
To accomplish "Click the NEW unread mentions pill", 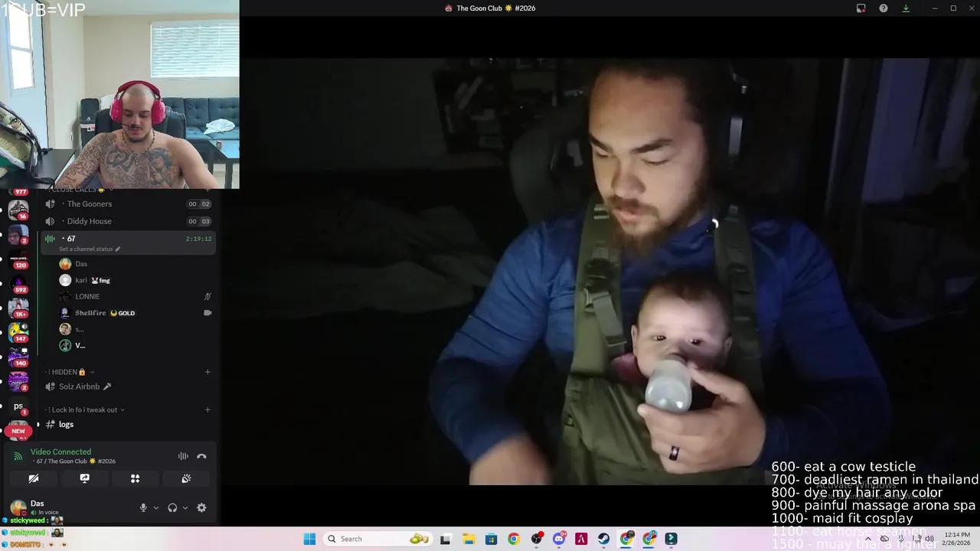I will (x=18, y=431).
